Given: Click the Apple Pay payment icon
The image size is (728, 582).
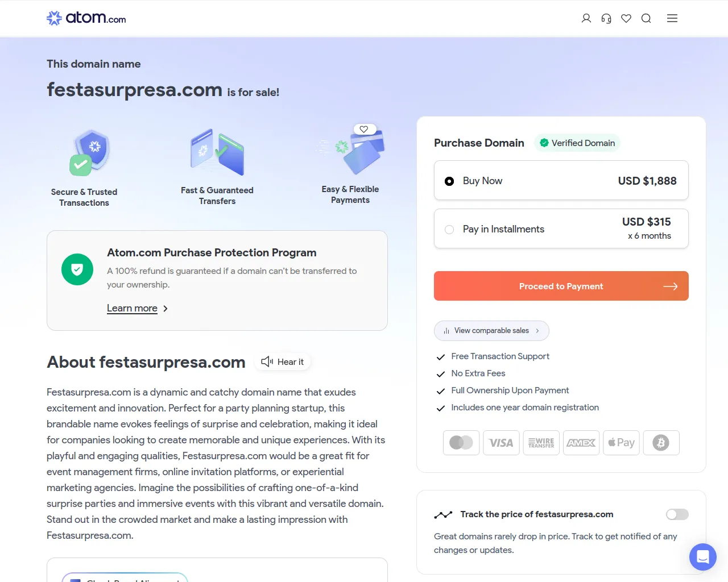Looking at the screenshot, I should (621, 443).
